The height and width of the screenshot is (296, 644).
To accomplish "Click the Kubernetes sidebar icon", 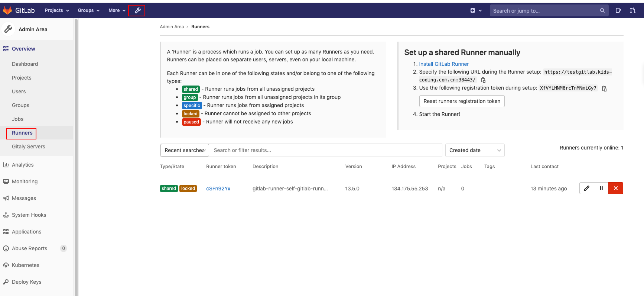I will click(x=6, y=265).
